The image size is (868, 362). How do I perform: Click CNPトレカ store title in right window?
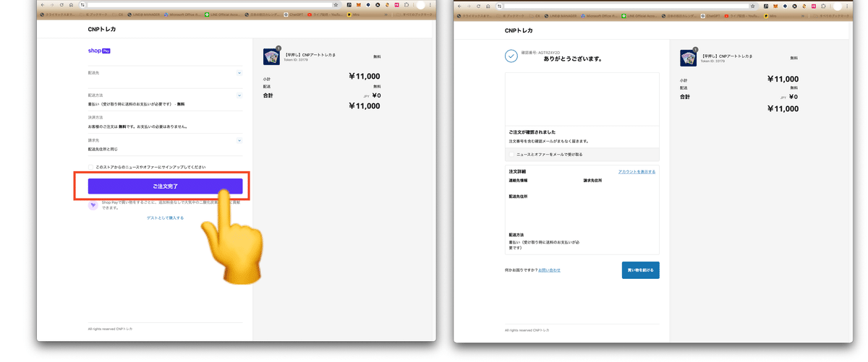519,30
